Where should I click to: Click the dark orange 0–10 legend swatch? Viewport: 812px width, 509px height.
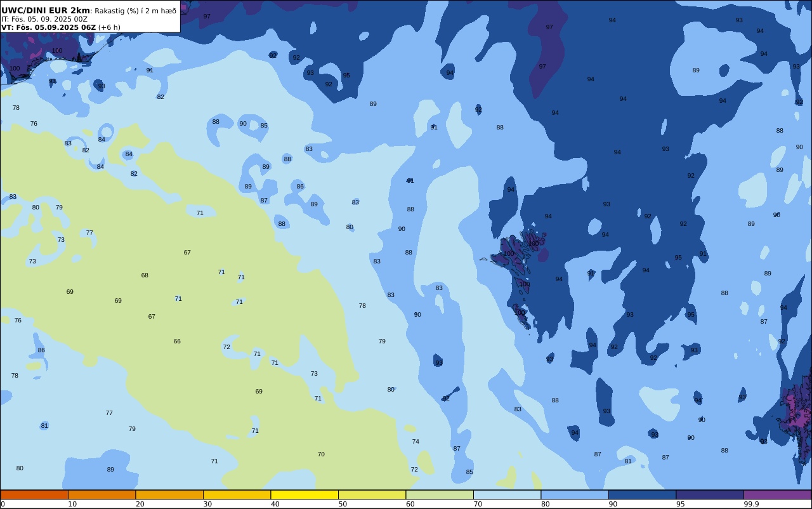click(34, 494)
